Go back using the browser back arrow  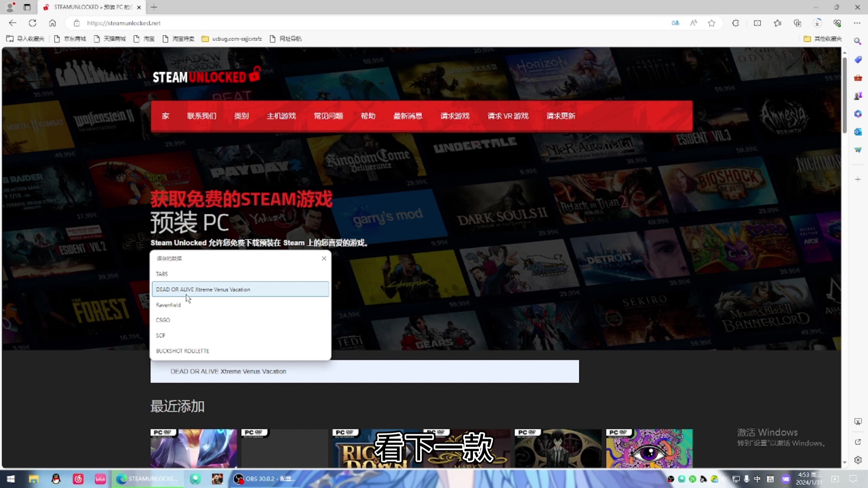pos(13,23)
